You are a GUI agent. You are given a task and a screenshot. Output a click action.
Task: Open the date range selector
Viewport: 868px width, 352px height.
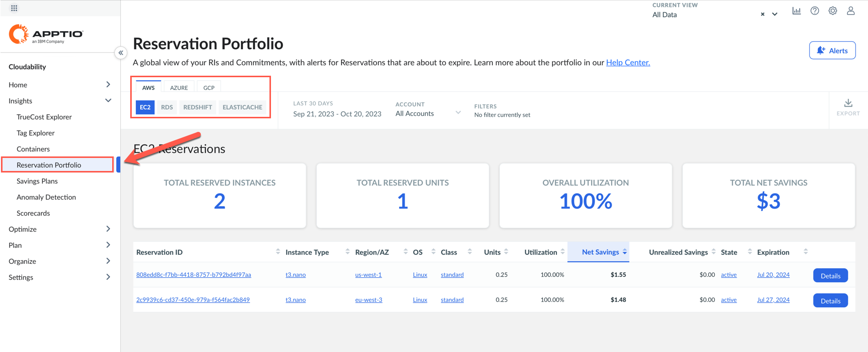click(337, 109)
